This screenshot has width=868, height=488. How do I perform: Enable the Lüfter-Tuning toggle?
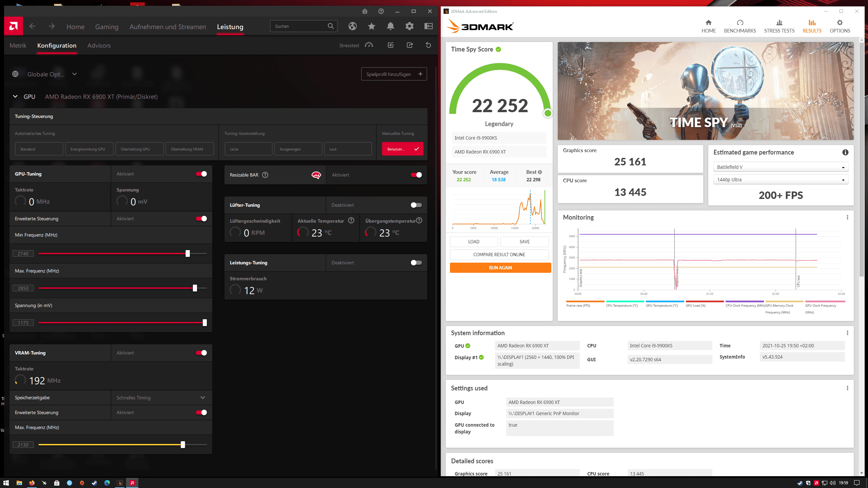[x=416, y=205]
